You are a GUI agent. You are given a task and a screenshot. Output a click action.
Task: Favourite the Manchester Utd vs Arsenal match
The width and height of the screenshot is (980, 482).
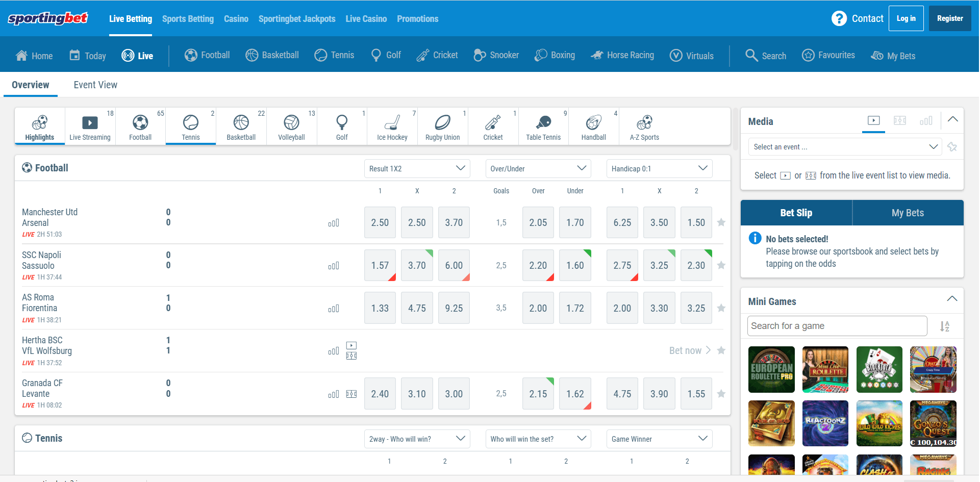tap(721, 222)
